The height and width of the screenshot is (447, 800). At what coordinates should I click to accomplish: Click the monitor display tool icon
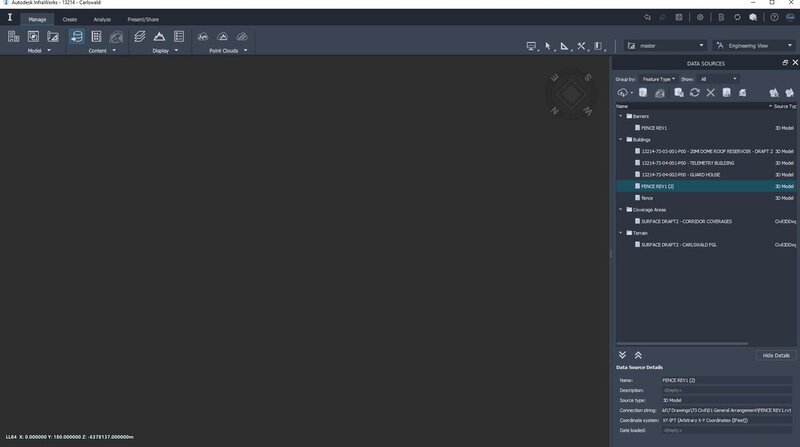coord(531,46)
